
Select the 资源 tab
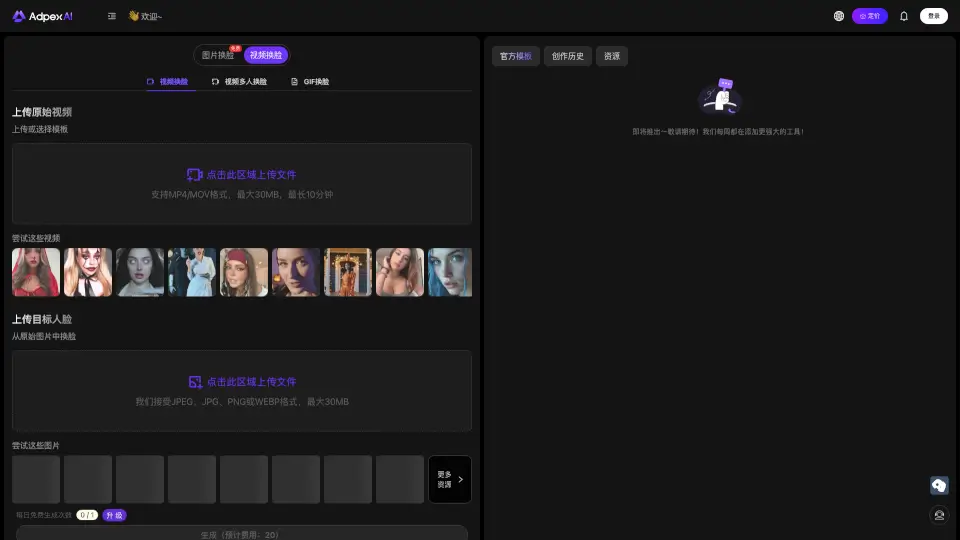click(x=612, y=56)
